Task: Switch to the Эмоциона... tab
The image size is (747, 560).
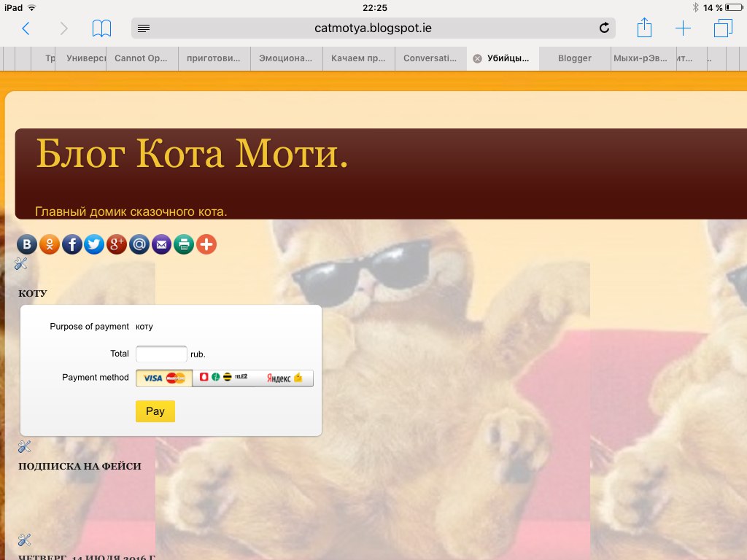Action: tap(286, 58)
